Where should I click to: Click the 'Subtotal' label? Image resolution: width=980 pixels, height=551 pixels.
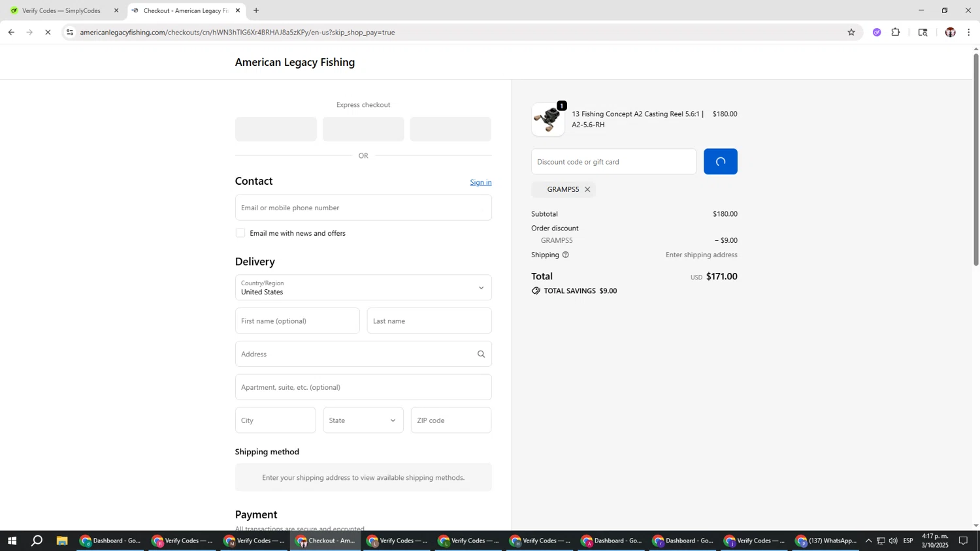pos(545,213)
